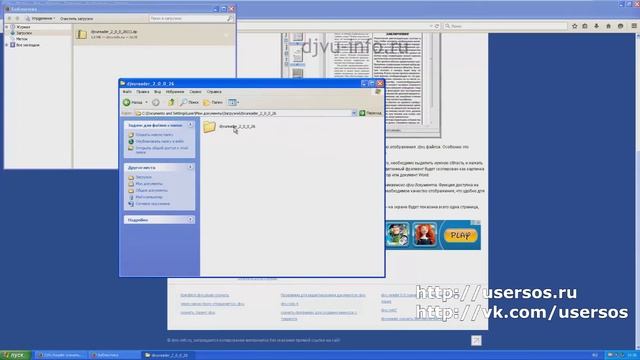Click the Buzz Lightyear character ad thumbnail
The image size is (640, 360).
(x=398, y=234)
